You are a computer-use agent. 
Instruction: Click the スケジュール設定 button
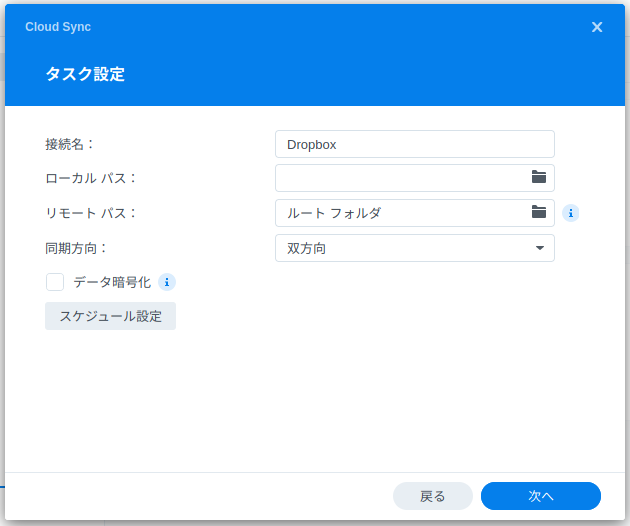pos(110,316)
